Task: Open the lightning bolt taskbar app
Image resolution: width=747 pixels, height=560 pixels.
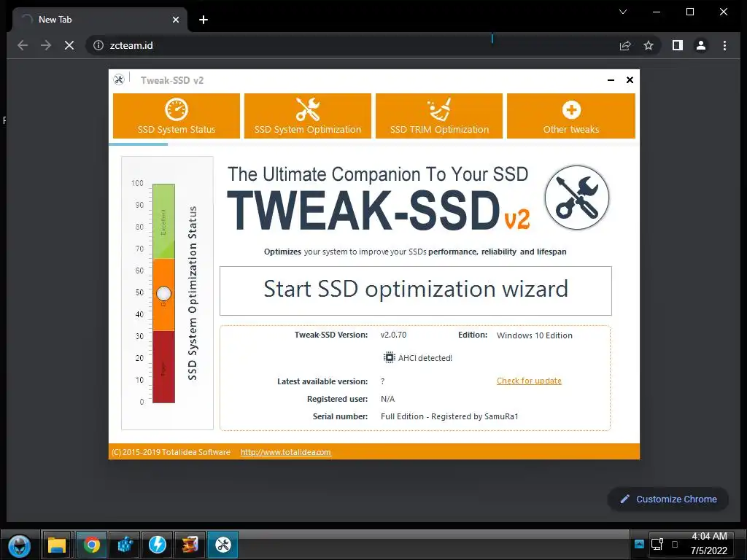Action: (158, 545)
